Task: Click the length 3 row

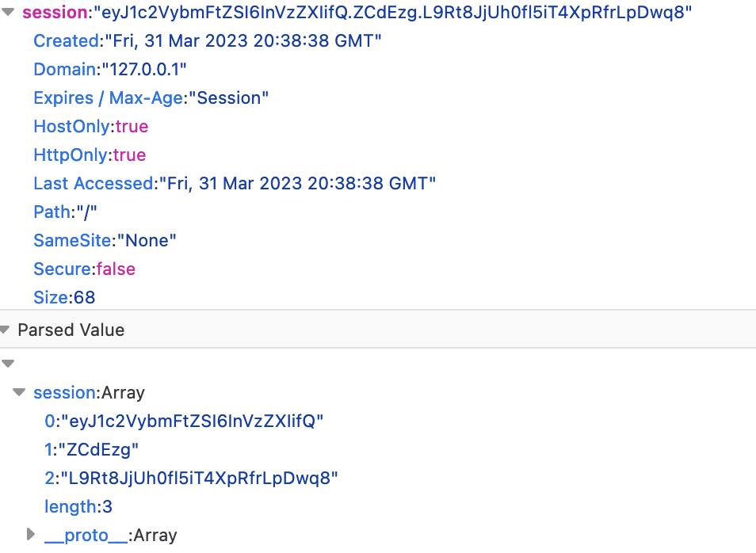Action: (x=78, y=507)
